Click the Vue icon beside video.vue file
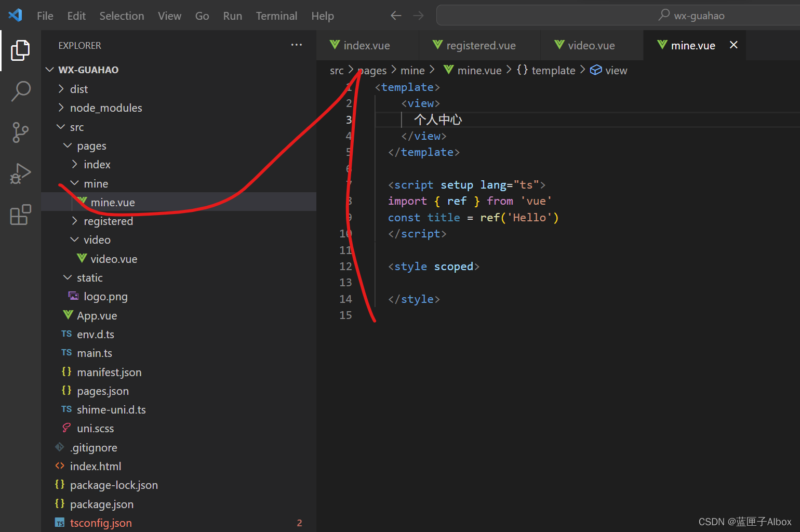The image size is (800, 532). point(82,258)
